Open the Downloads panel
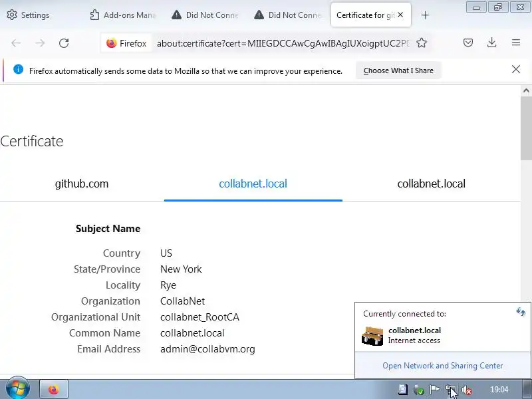 (491, 43)
